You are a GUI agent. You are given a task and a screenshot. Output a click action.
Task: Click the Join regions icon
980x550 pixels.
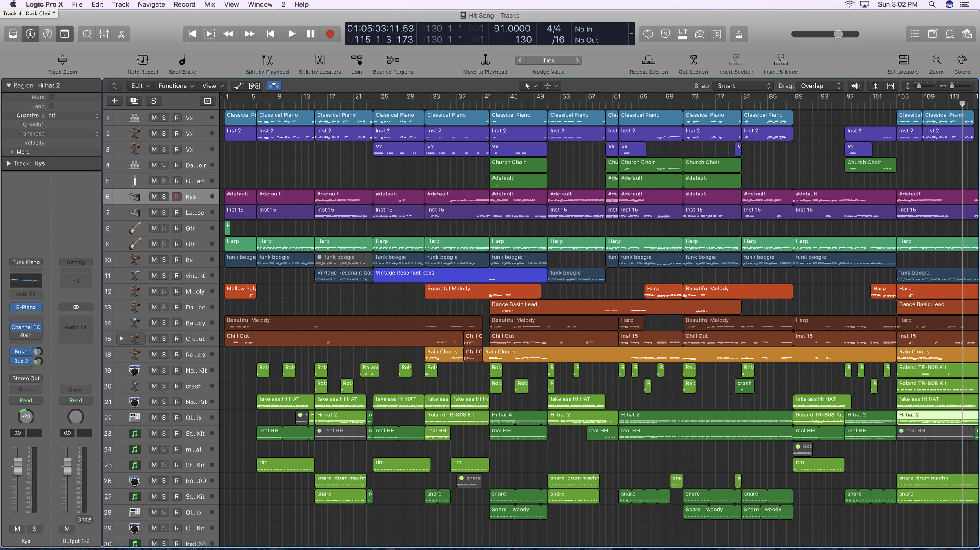pos(357,60)
